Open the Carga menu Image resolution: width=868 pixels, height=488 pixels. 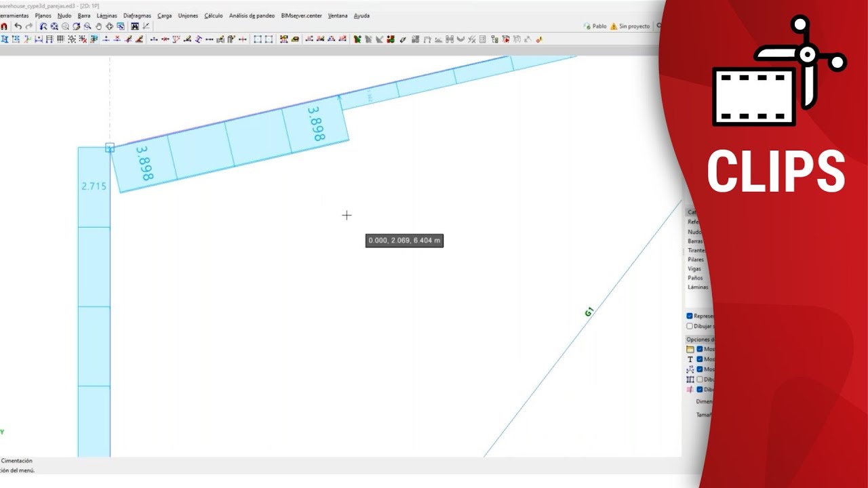coord(165,16)
